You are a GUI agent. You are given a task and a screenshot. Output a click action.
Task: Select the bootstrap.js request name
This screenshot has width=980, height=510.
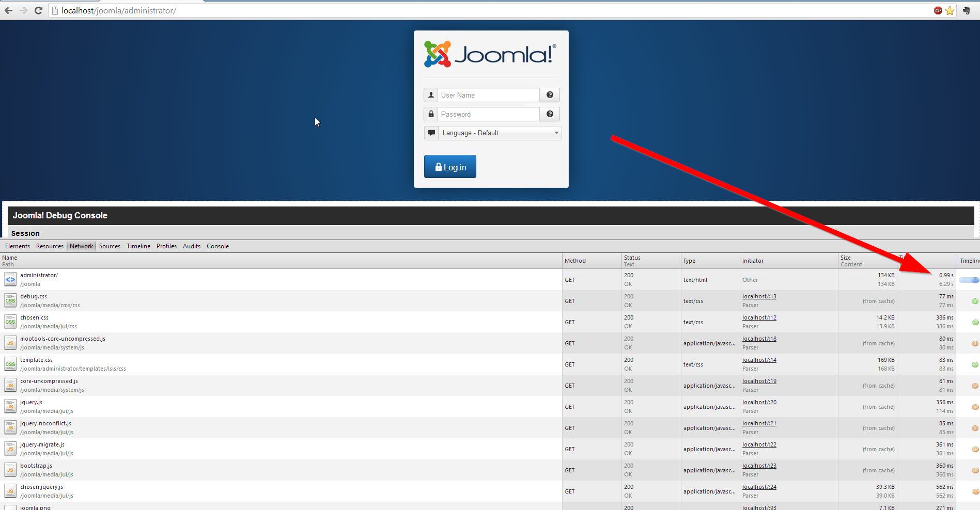click(x=36, y=466)
